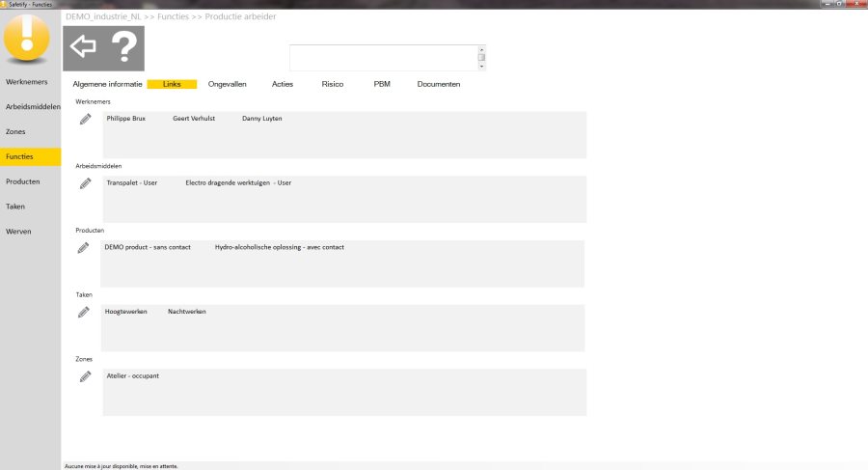
Task: Select the Nachtwerken task
Action: [x=186, y=312]
